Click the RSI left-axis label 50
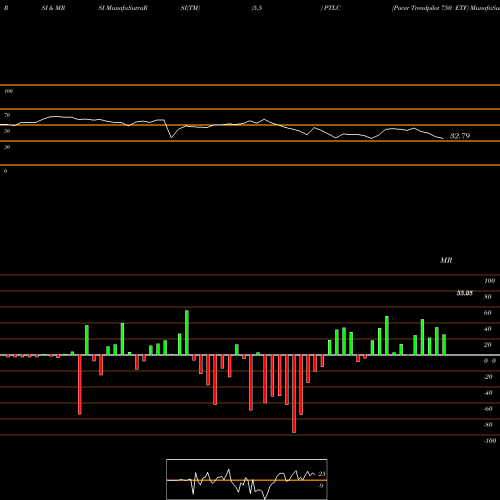Viewport: 500px width, 500px height. coord(7,131)
